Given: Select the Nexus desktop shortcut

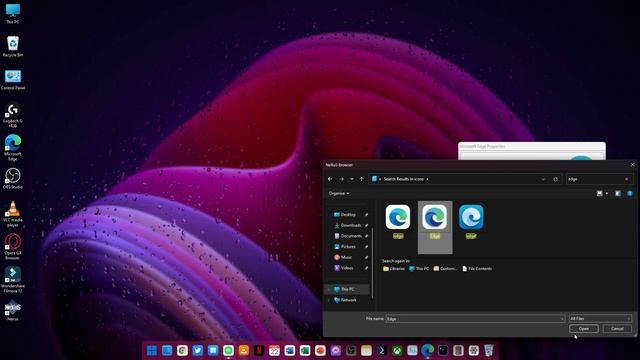Looking at the screenshot, I should (x=13, y=311).
